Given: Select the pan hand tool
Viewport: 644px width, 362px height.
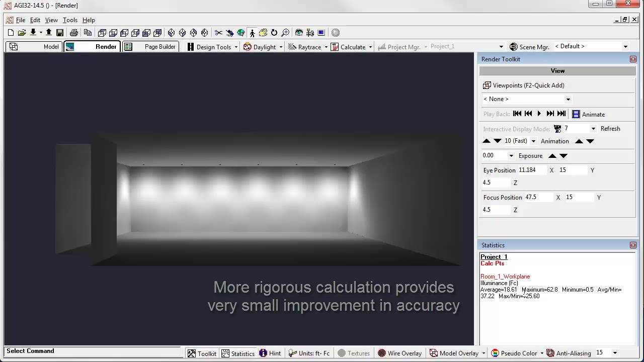Looking at the screenshot, I should coord(263,33).
